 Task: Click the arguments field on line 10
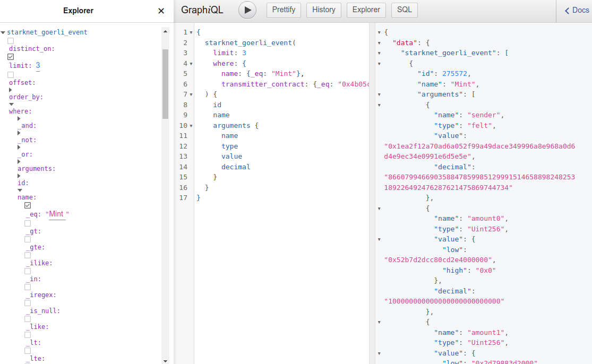pos(231,126)
